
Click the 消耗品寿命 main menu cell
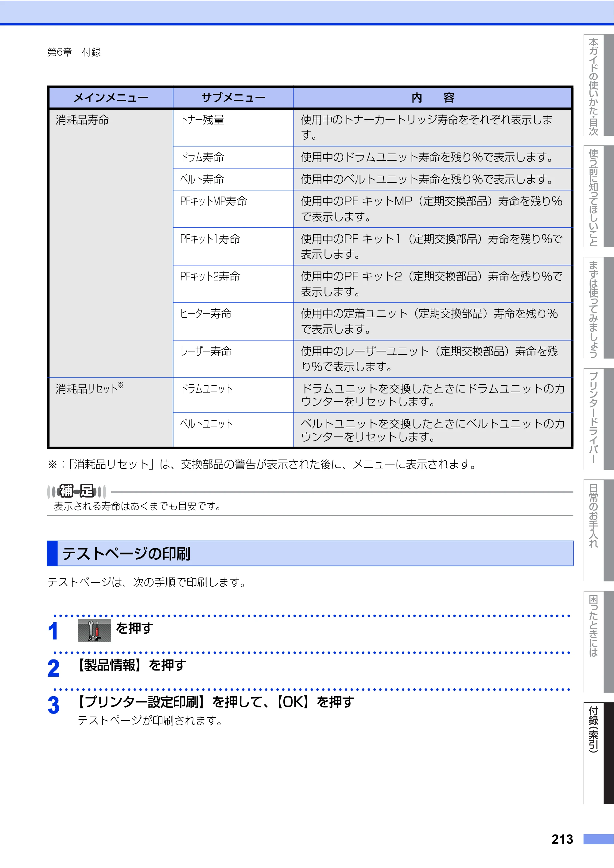pos(111,243)
